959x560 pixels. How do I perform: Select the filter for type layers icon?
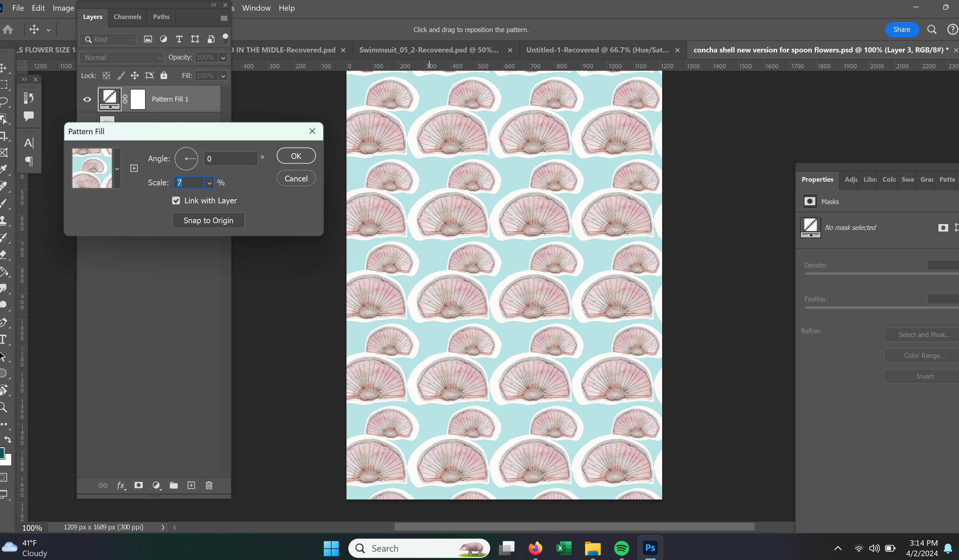point(179,39)
